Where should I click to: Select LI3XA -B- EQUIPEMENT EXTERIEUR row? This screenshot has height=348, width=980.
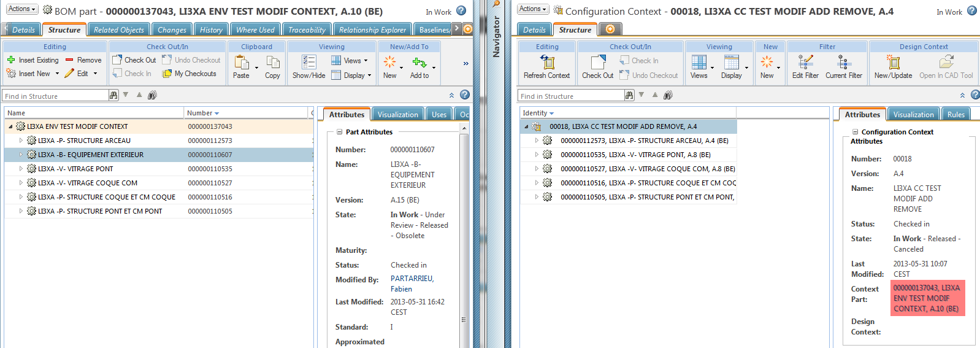[x=158, y=155]
